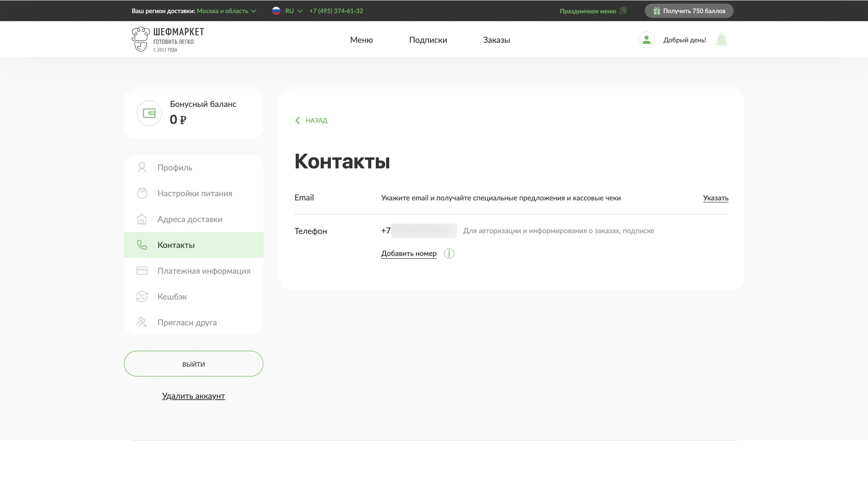Click the house icon for Адреса доставки
The height and width of the screenshot is (488, 868).
click(x=142, y=219)
